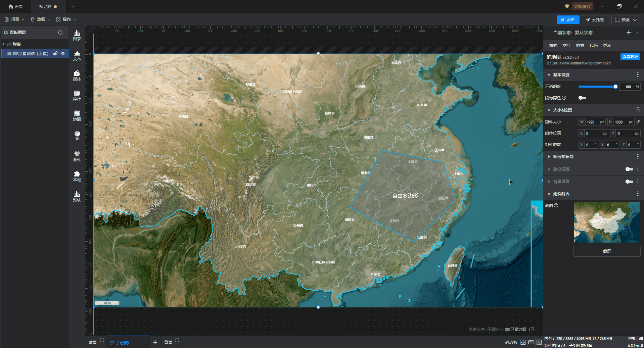Viewport: 644px width, 348px height.
Task: Add a foreground layer with 前景 plus icon
Action: click(x=102, y=340)
